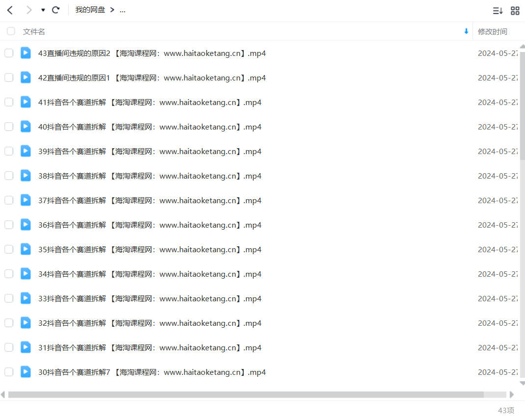Click video icon of file 41抖音各个赛道拆解
Viewport: 525px width, 420px height.
[26, 102]
